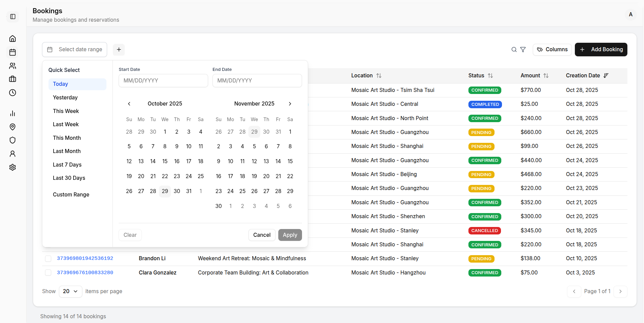644x323 pixels.
Task: Navigate to previous month with left chevron
Action: click(129, 103)
